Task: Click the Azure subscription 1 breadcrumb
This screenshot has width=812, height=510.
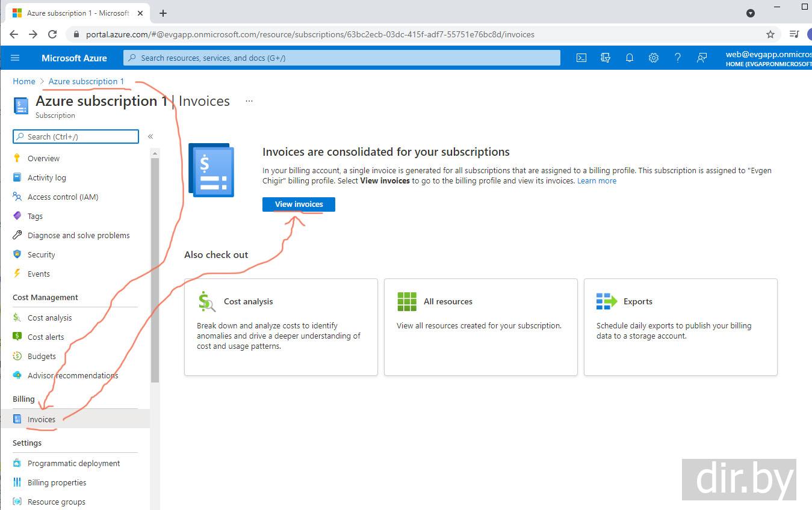Action: tap(86, 81)
